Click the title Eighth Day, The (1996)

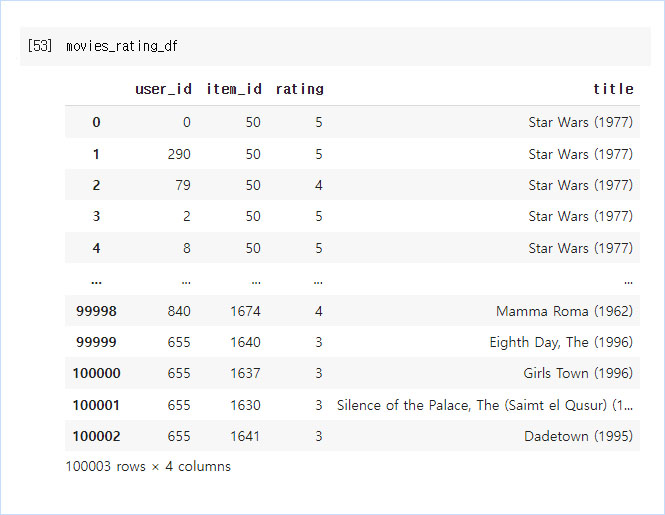point(561,342)
